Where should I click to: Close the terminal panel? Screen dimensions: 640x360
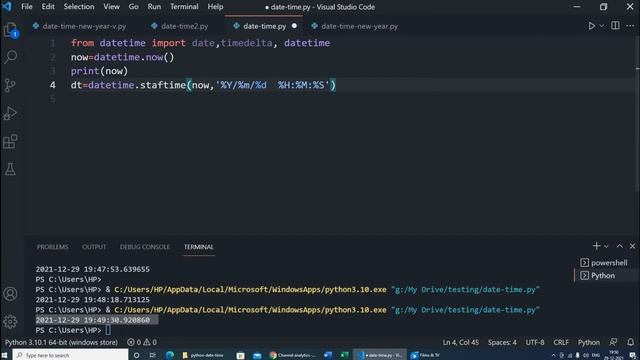632,246
